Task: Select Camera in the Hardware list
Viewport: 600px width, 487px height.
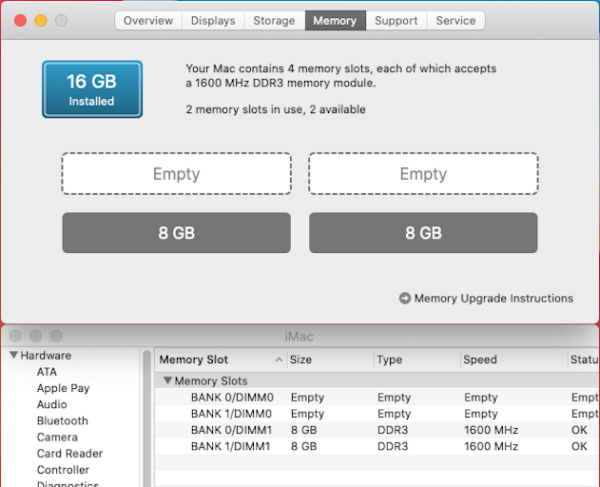Action: (x=57, y=437)
